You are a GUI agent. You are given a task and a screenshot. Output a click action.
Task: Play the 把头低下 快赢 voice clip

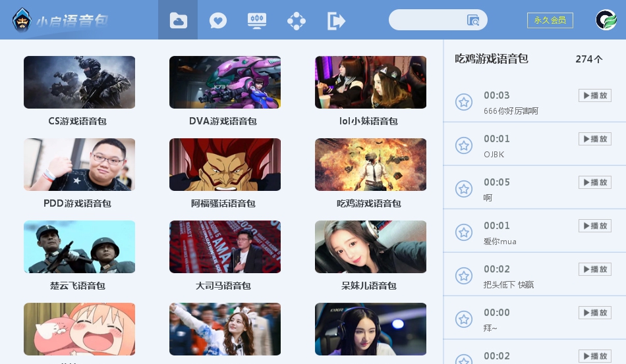595,269
